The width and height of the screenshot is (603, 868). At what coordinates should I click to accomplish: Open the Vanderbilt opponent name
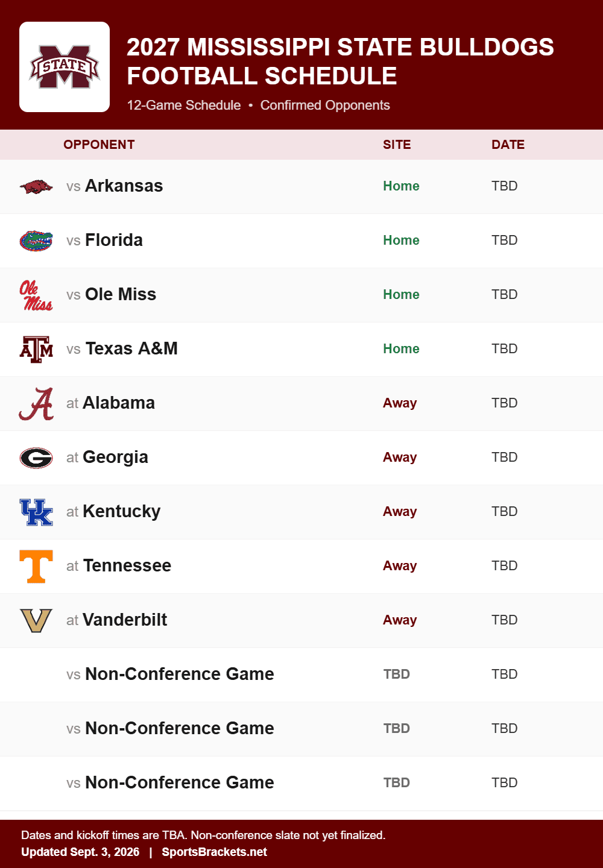click(125, 620)
